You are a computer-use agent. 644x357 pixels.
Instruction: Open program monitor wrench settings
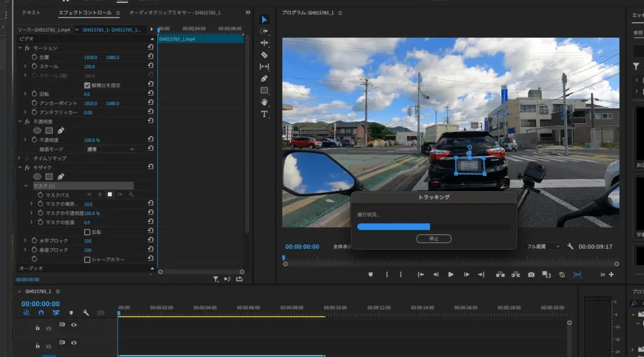(x=570, y=247)
